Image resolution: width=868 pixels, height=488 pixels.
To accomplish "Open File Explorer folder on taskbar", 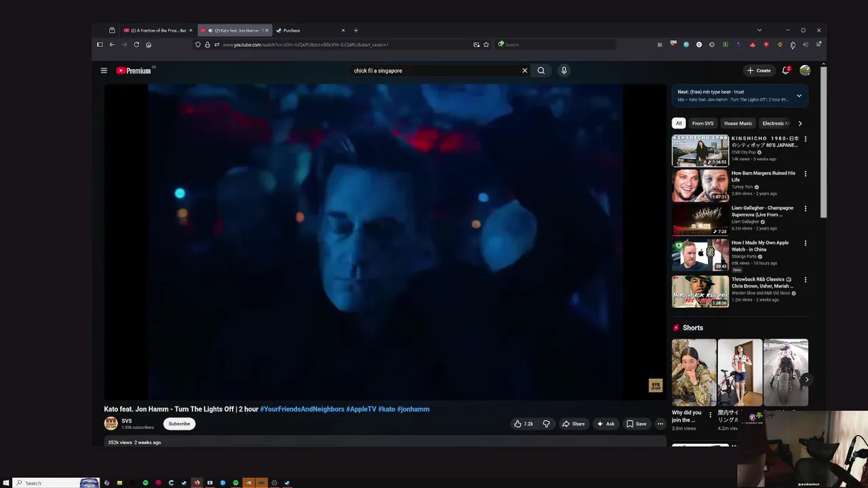I will pos(119,483).
